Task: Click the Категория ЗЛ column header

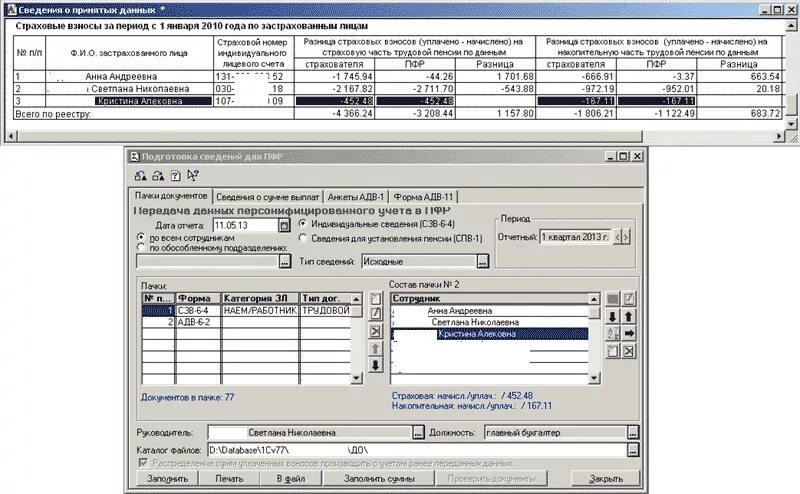Action: coord(260,298)
